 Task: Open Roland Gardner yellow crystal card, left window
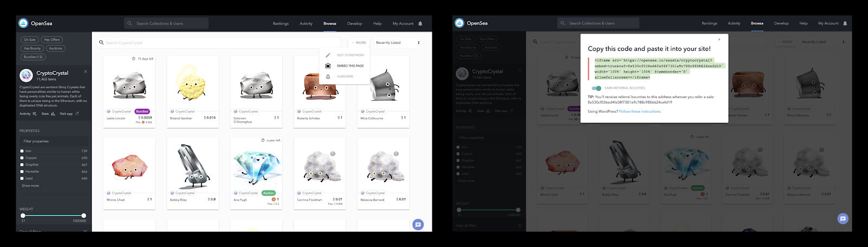(193, 92)
